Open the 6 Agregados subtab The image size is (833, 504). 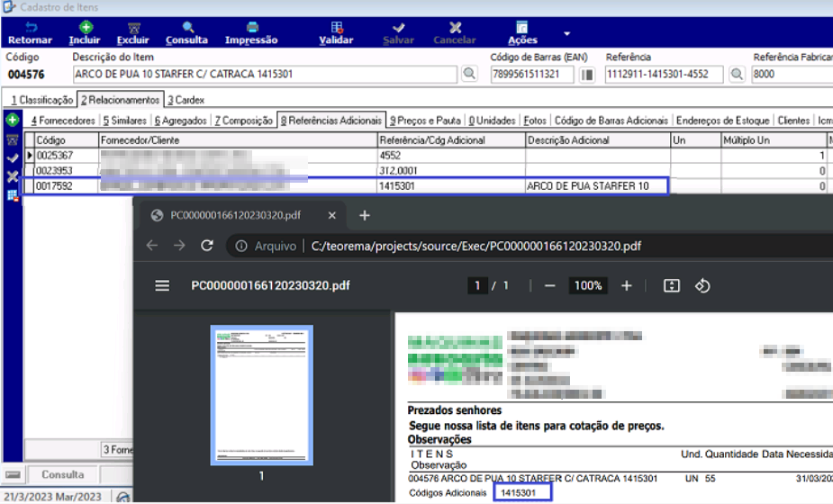click(181, 121)
